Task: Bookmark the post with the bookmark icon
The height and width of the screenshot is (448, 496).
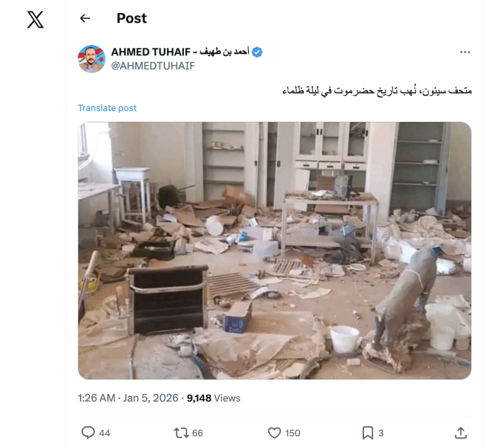Action: coord(368,433)
